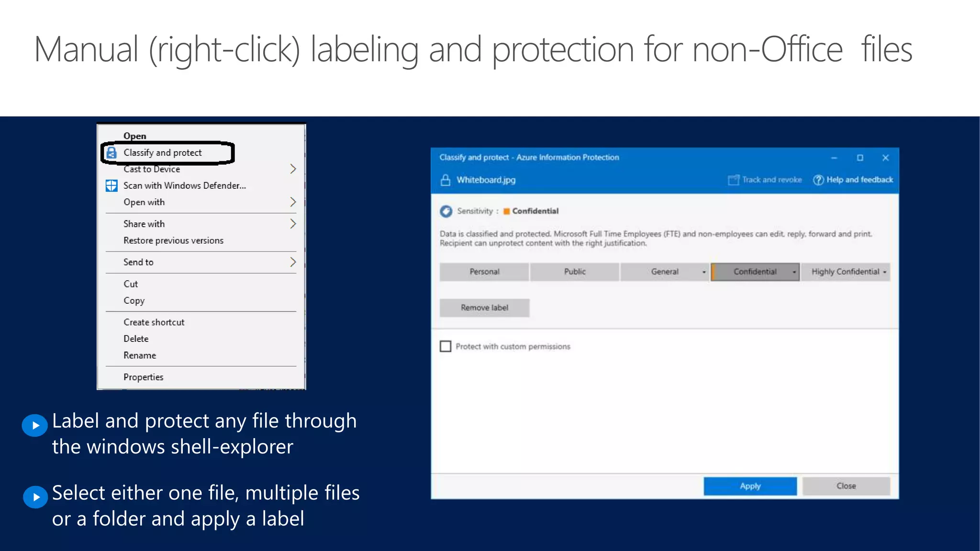Click the bold Confidential sensitivity value
980x551 pixels.
[x=535, y=211]
